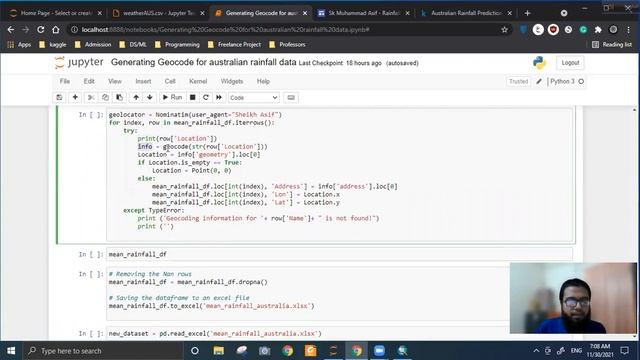
Task: Click the ENG language indicator
Action: [576, 351]
